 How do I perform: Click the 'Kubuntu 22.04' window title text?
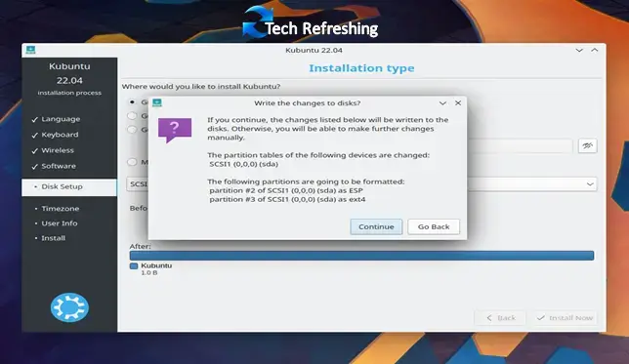(x=314, y=50)
